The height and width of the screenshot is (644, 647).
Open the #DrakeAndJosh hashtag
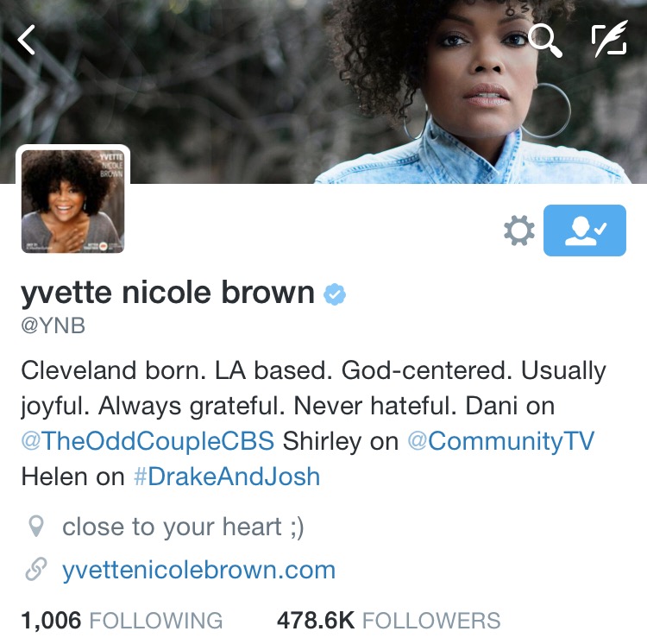pyautogui.click(x=227, y=477)
